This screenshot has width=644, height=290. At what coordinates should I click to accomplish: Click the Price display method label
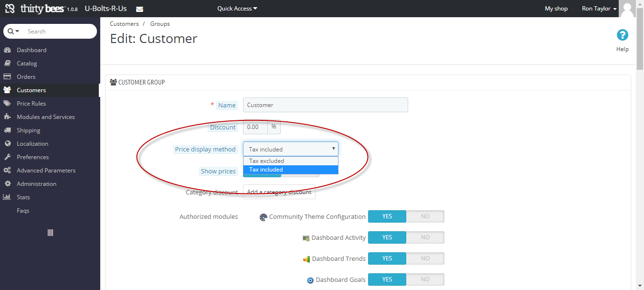pyautogui.click(x=205, y=150)
